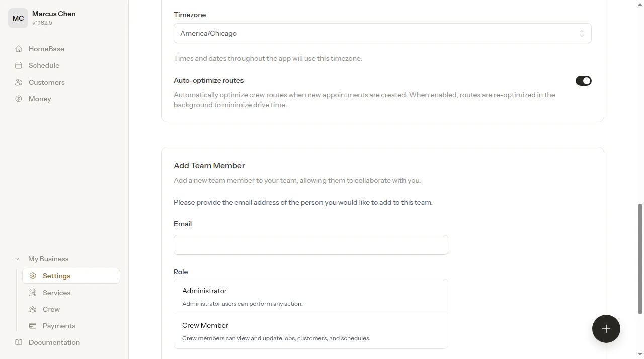Disable the Auto-optimize routes toggle
Image resolution: width=644 pixels, height=359 pixels.
(584, 81)
